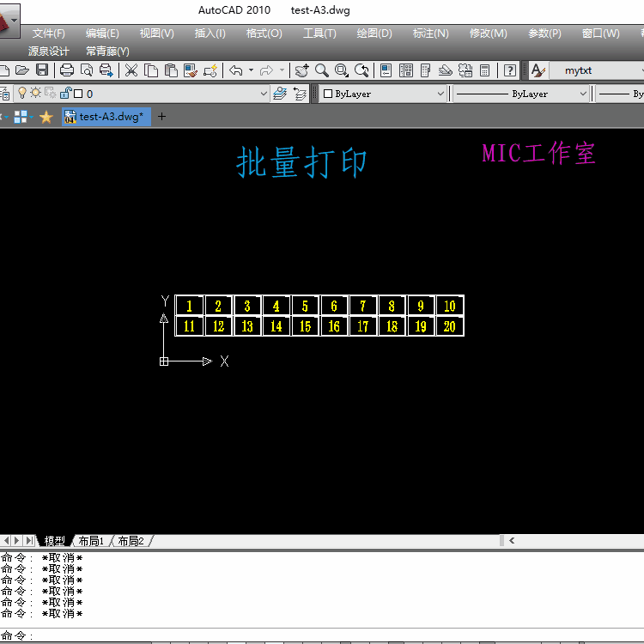Click the Copy icon
Image resolution: width=644 pixels, height=644 pixels.
pos(151,70)
